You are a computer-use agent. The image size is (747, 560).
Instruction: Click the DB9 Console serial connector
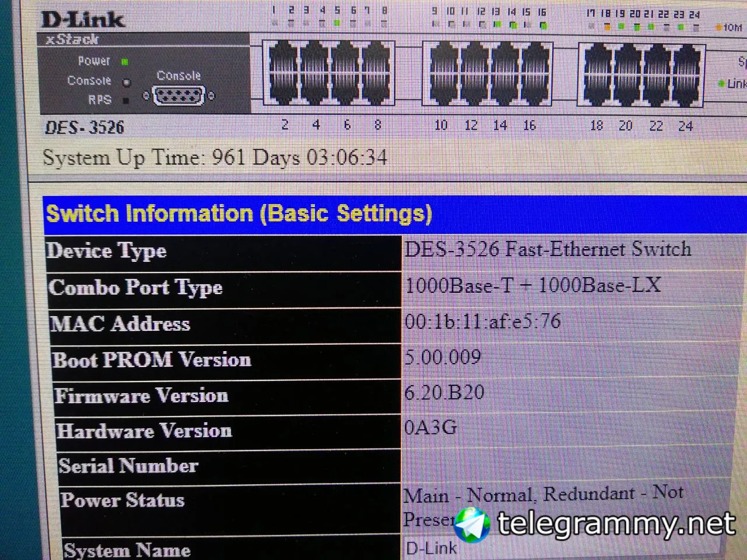[x=179, y=96]
